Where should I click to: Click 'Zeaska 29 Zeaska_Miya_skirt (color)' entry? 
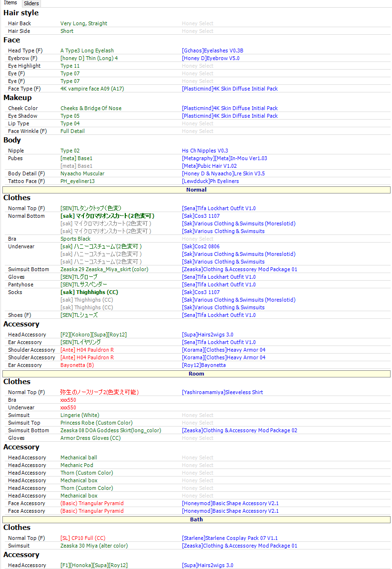[104, 270]
